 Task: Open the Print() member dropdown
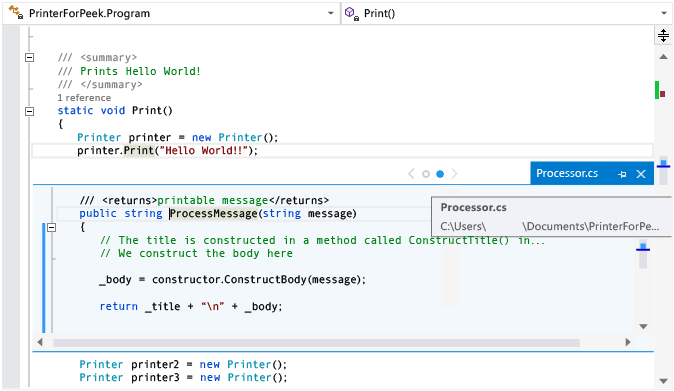pos(664,13)
